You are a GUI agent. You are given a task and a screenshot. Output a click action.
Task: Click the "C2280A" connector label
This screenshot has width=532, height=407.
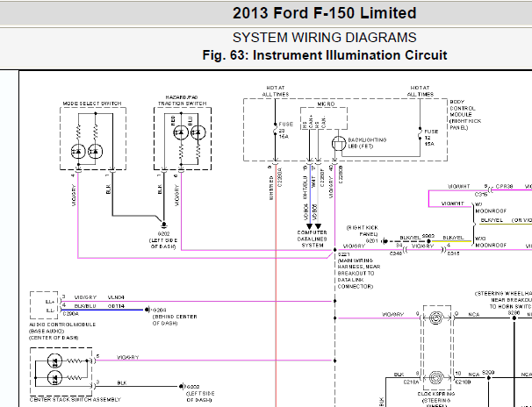click(280, 177)
